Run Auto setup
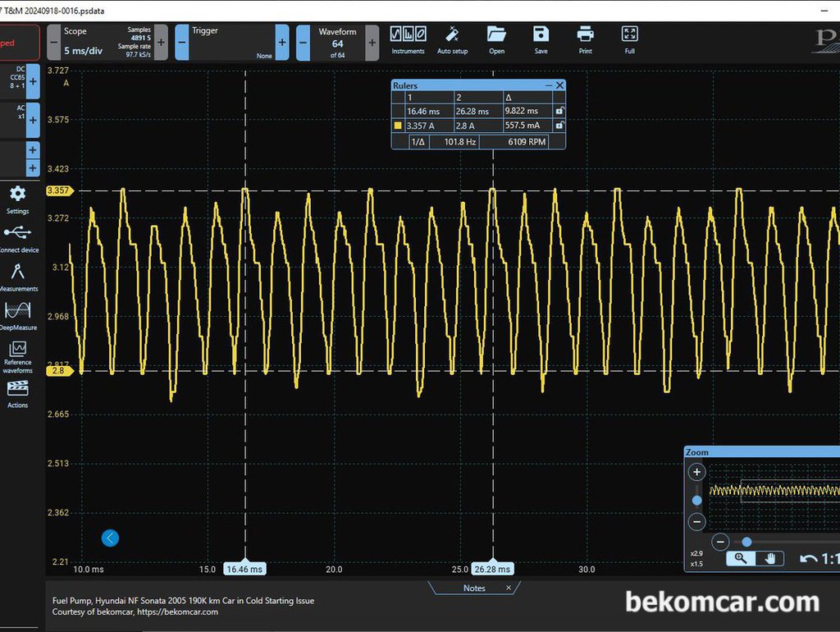Viewport: 840px width, 632px height. [x=452, y=40]
